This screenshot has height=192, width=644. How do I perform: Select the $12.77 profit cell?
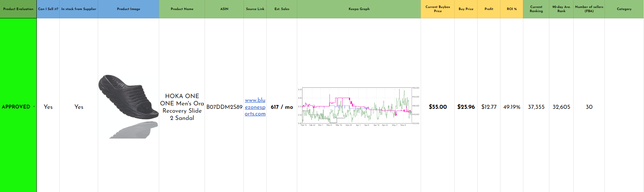tap(489, 105)
